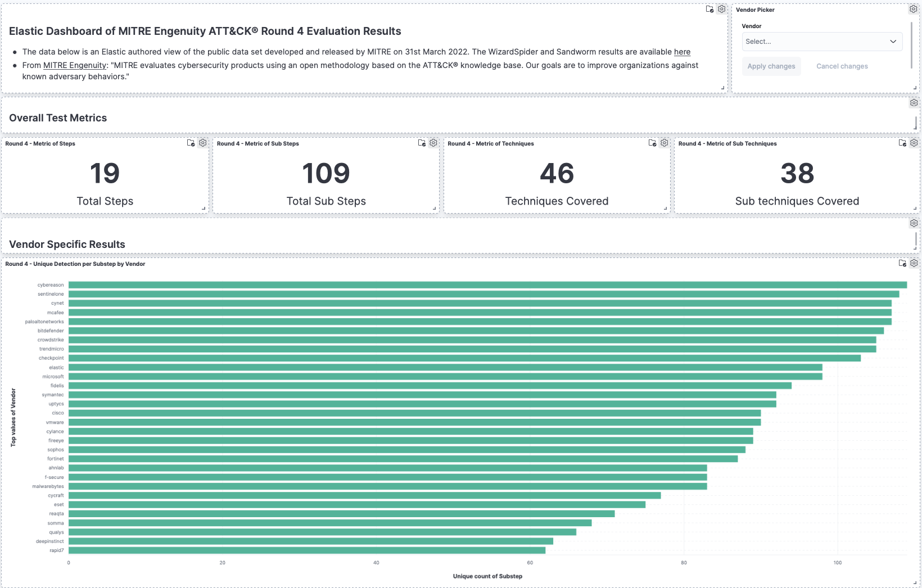Click the malwarebytes bar in the chart

click(388, 486)
